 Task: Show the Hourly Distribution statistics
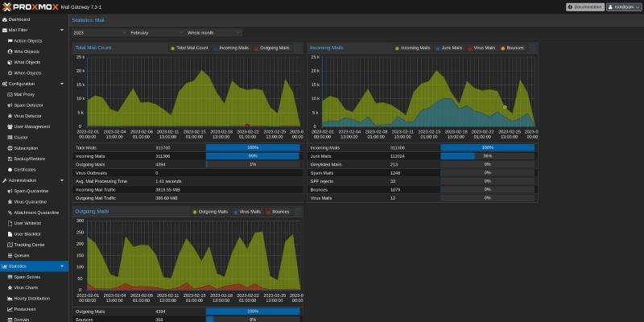(31, 298)
